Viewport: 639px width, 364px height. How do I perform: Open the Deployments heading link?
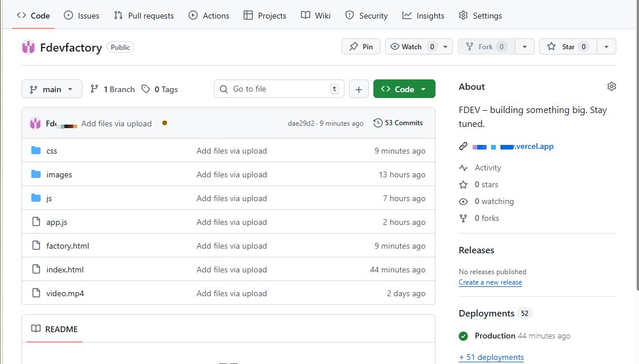coord(486,313)
